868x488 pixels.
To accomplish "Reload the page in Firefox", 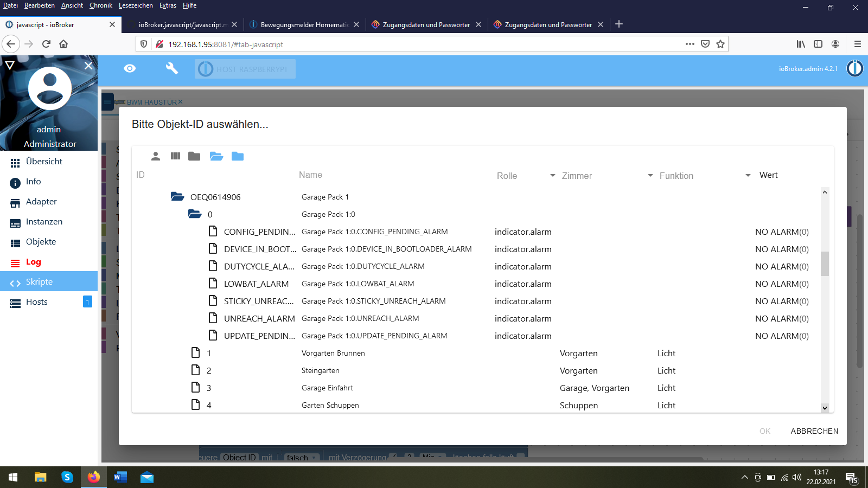I will coord(46,44).
